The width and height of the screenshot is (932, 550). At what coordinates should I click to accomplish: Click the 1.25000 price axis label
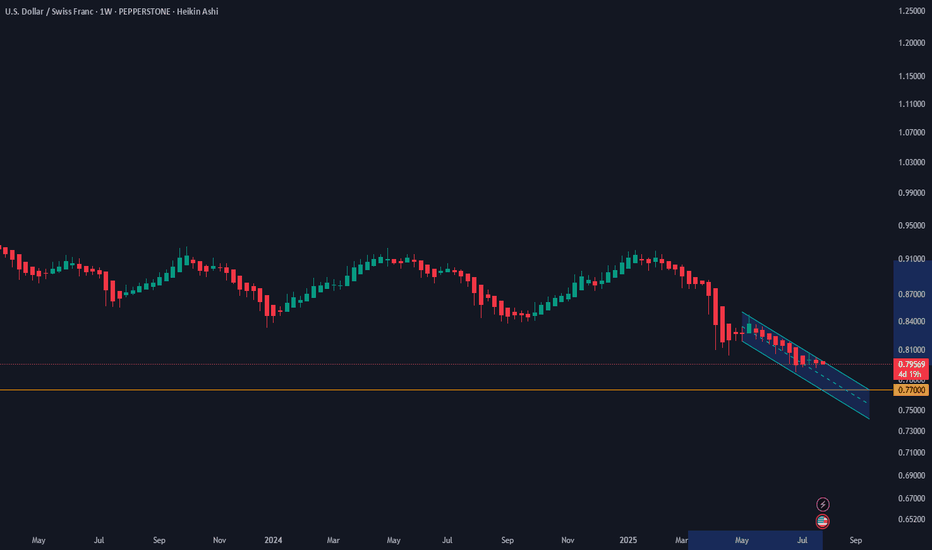coord(911,11)
